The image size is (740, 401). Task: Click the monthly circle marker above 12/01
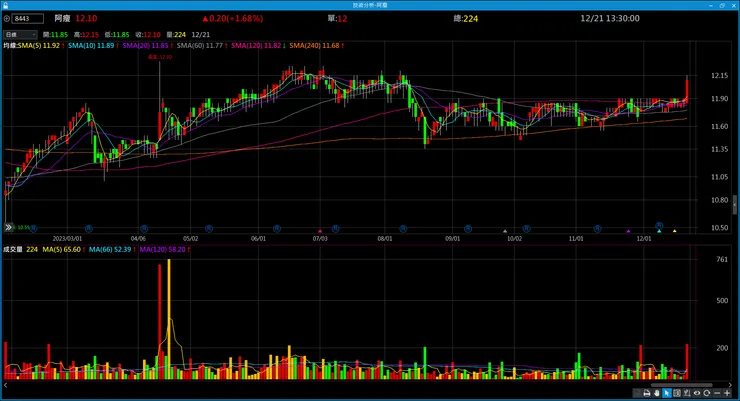pos(659,226)
